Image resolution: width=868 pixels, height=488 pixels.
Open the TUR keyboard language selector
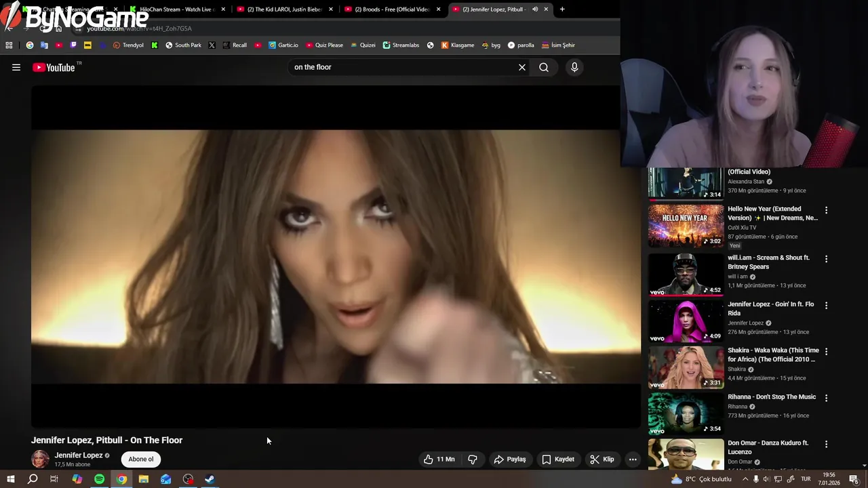[x=806, y=479]
